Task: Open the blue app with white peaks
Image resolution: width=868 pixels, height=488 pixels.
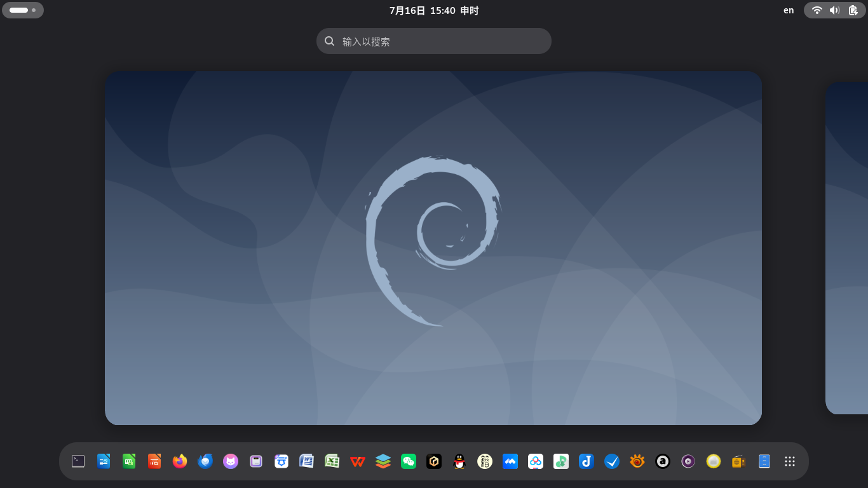Action: (x=510, y=461)
